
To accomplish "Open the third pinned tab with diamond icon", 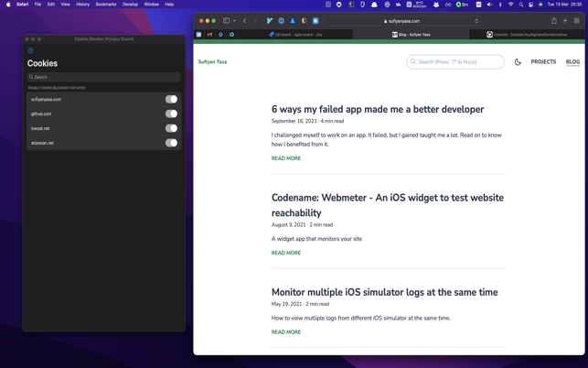I will (x=220, y=35).
